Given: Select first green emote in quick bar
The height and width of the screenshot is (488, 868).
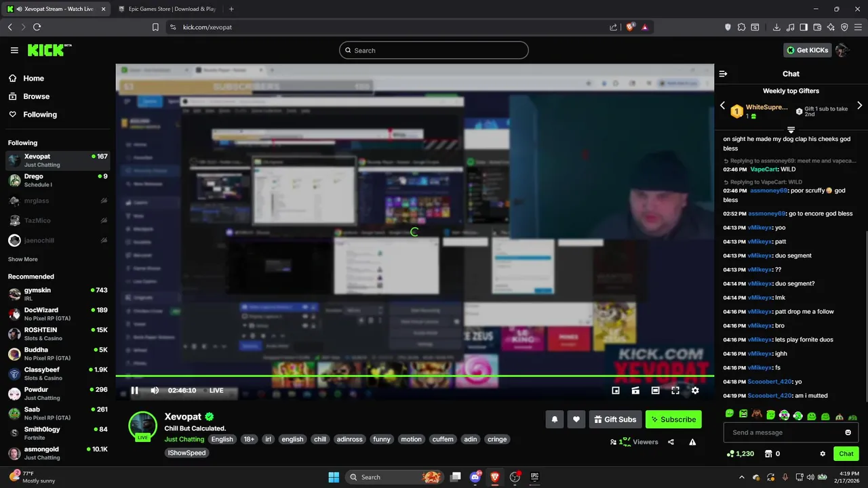Looking at the screenshot, I should (730, 414).
